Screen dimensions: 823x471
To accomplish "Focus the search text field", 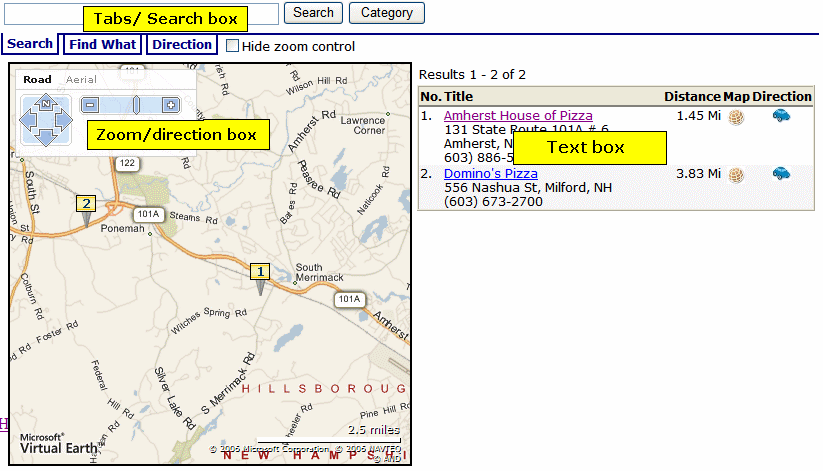I will point(141,14).
